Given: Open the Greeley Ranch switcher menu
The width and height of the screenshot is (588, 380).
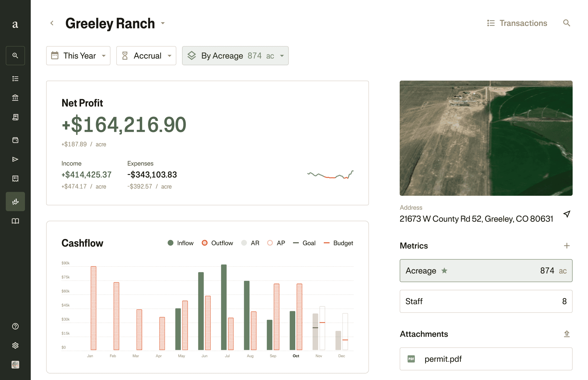Looking at the screenshot, I should click(163, 23).
